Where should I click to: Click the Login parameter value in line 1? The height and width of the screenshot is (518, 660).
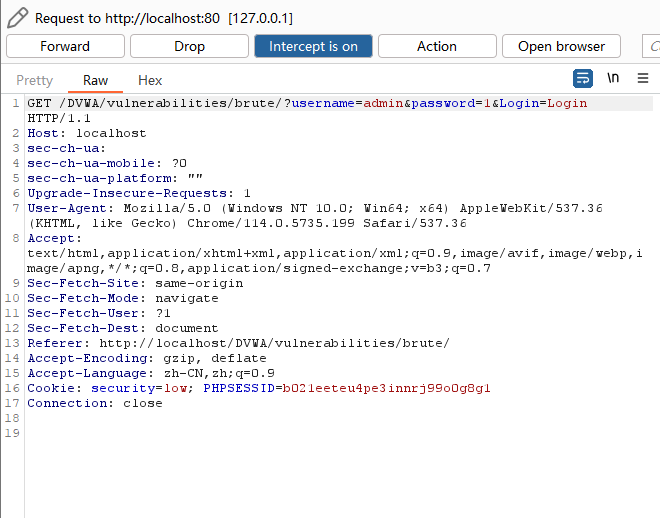(x=567, y=103)
